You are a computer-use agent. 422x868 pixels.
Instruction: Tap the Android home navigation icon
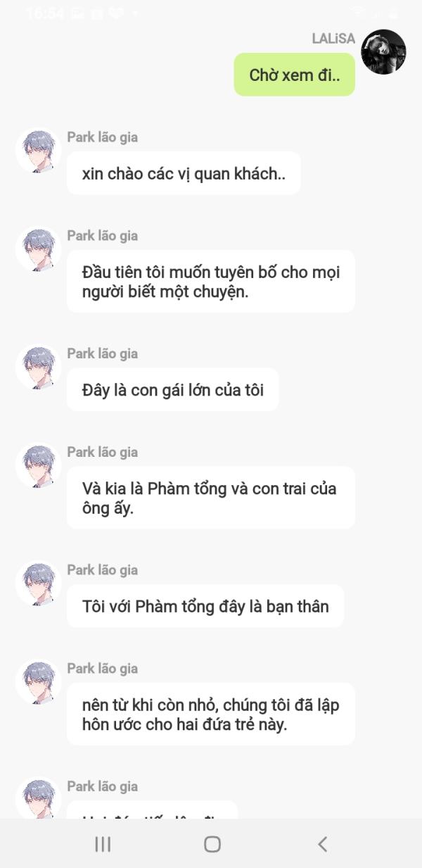click(x=212, y=844)
